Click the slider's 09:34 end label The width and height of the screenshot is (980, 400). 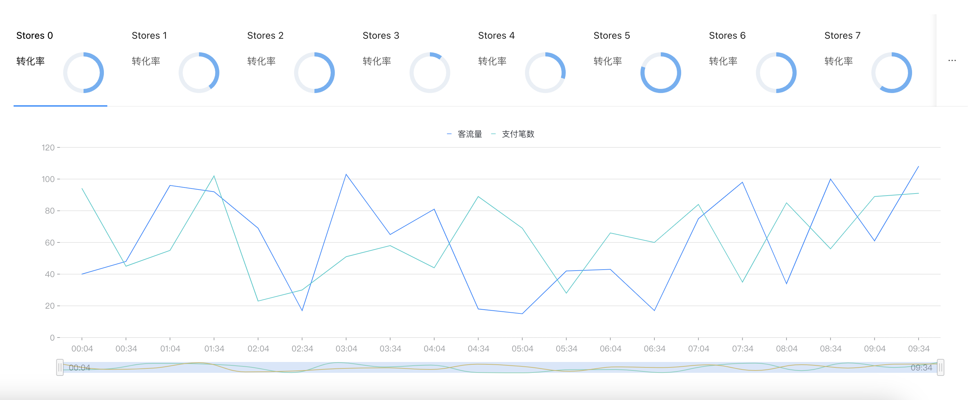click(x=921, y=368)
